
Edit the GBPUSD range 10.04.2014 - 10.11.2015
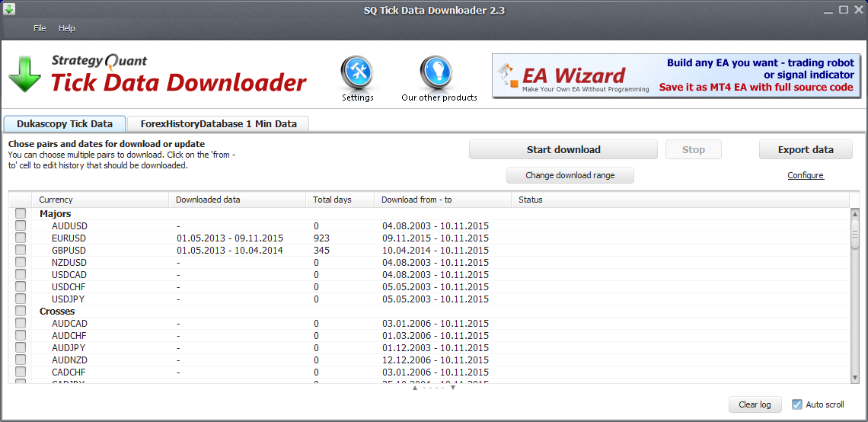click(436, 251)
